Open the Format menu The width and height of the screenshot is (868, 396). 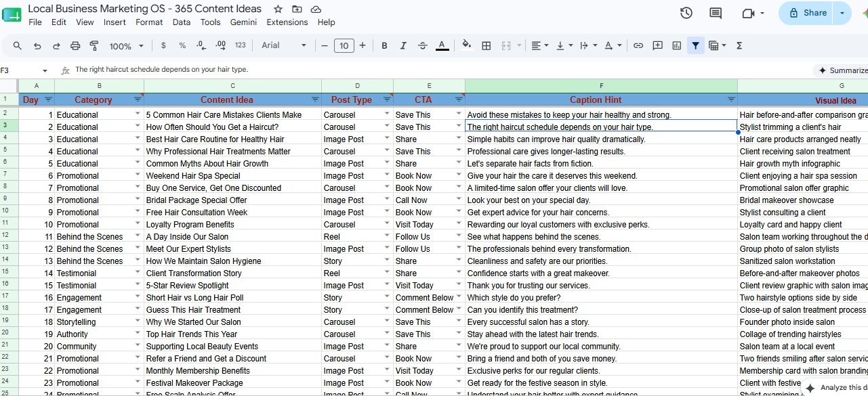149,22
